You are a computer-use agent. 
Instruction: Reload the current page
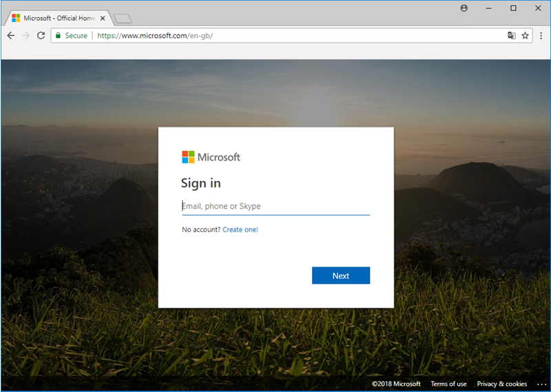[x=41, y=36]
